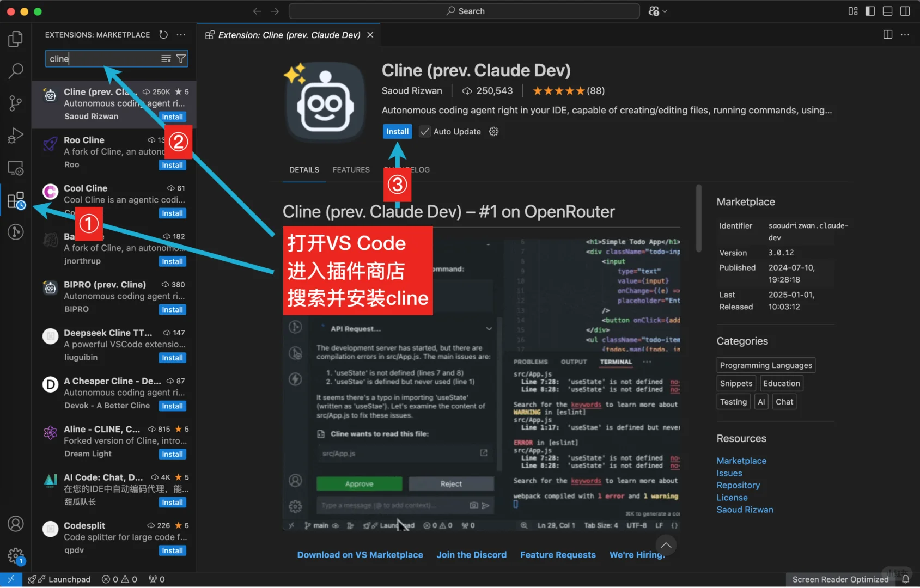Viewport: 920px width, 588px height.
Task: Toggle the panel layout icon top right
Action: pyautogui.click(x=887, y=10)
